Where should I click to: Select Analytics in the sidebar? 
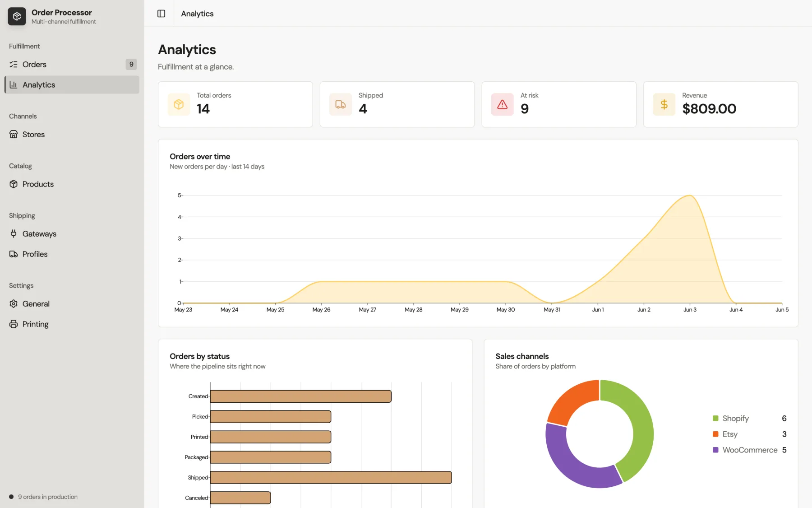(x=72, y=85)
